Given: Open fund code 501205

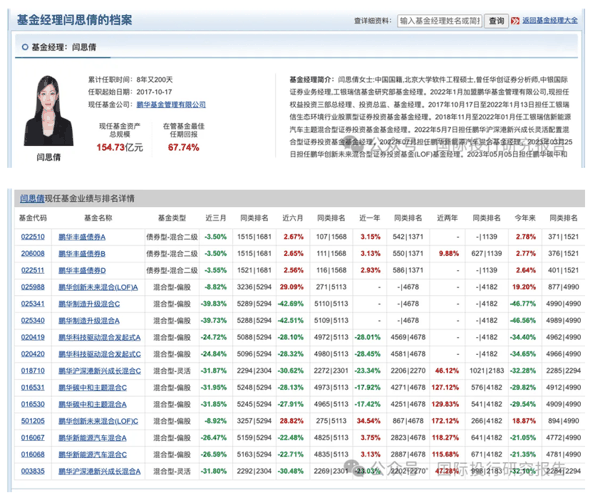Looking at the screenshot, I should pos(33,421).
